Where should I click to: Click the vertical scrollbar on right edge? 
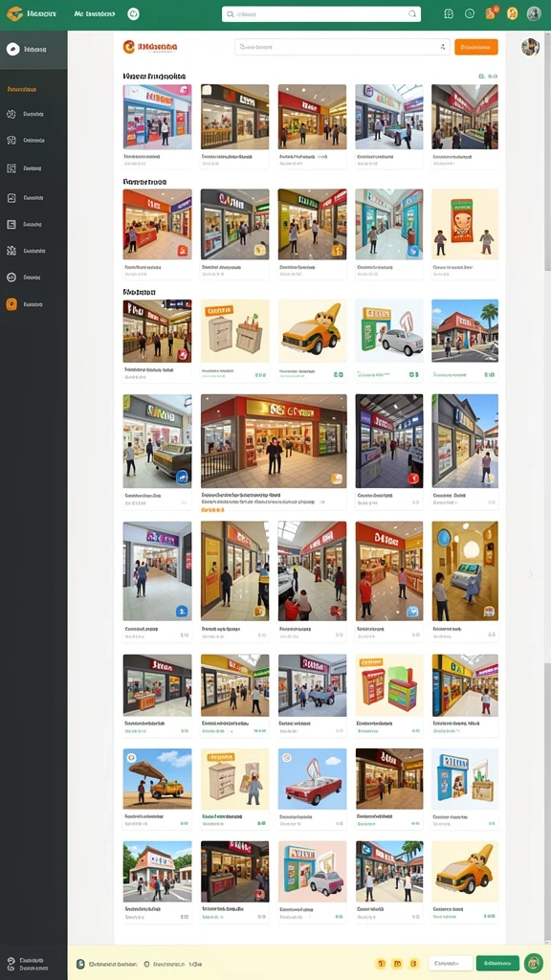tap(548, 150)
